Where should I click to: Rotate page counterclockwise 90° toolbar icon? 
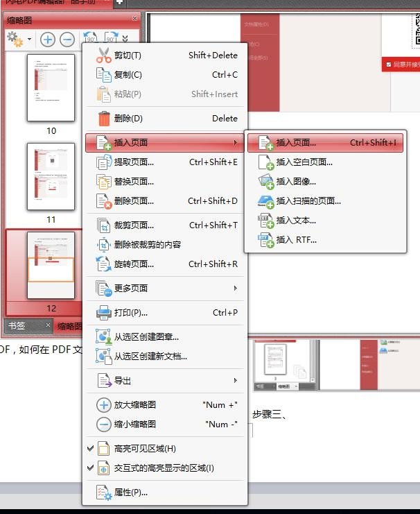tap(90, 38)
